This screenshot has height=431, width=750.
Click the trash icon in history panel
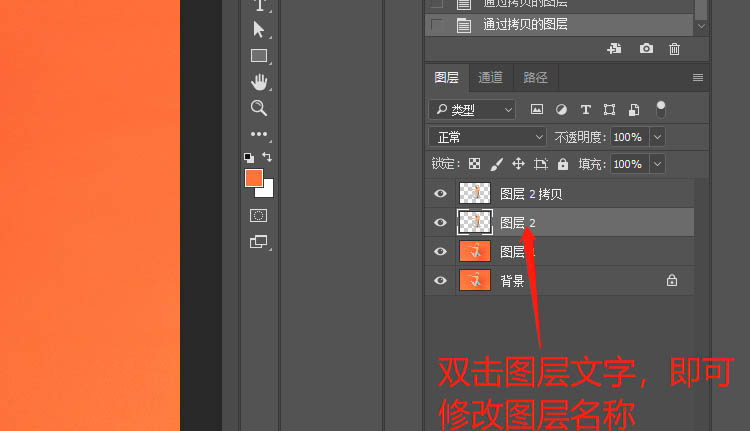click(x=674, y=49)
